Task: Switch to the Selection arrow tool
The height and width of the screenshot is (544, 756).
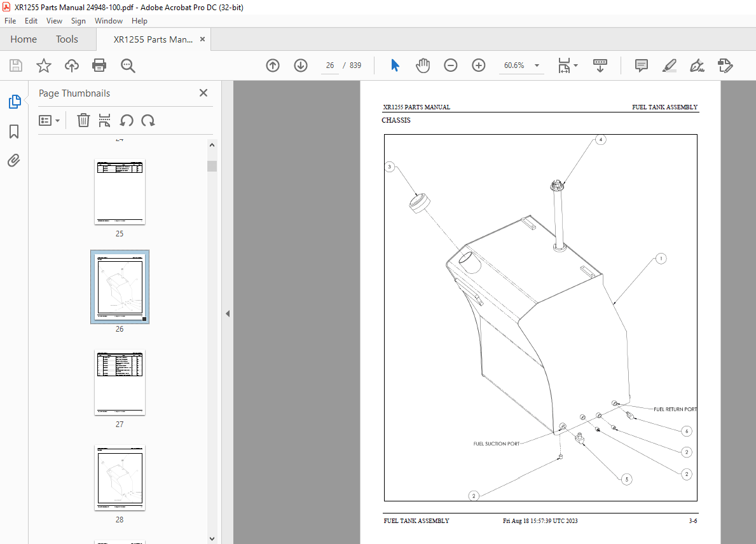Action: coord(395,65)
